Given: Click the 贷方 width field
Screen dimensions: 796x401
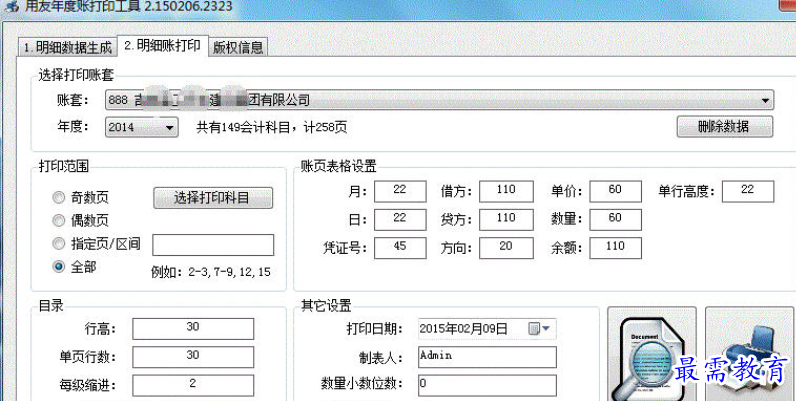Looking at the screenshot, I should coord(506,219).
